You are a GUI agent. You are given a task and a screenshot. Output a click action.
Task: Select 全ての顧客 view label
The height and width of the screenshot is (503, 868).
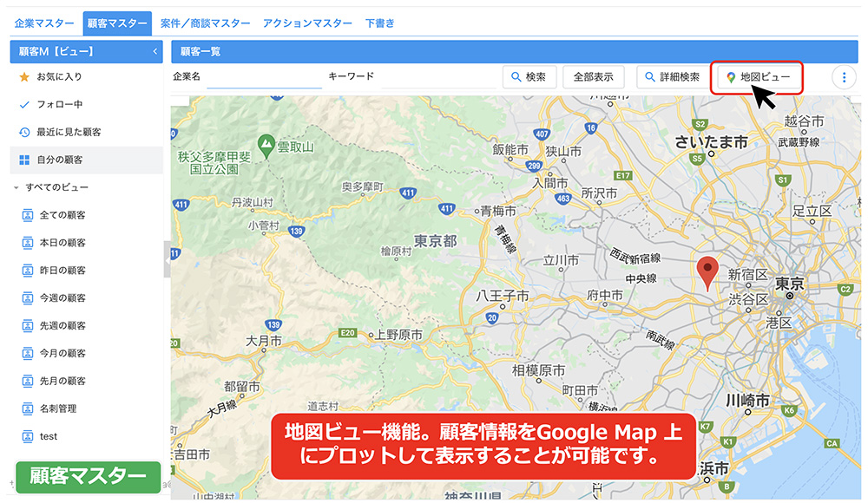click(62, 215)
